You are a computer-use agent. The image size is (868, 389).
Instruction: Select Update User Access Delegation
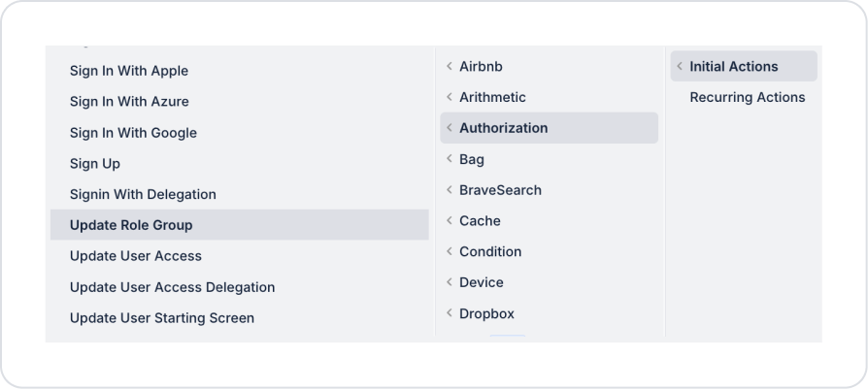coord(172,287)
